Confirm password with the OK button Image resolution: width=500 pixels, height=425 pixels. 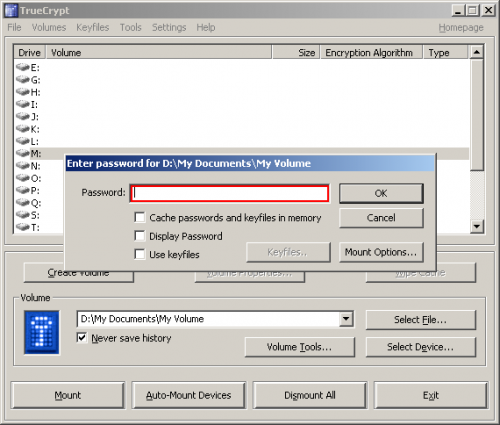click(381, 193)
